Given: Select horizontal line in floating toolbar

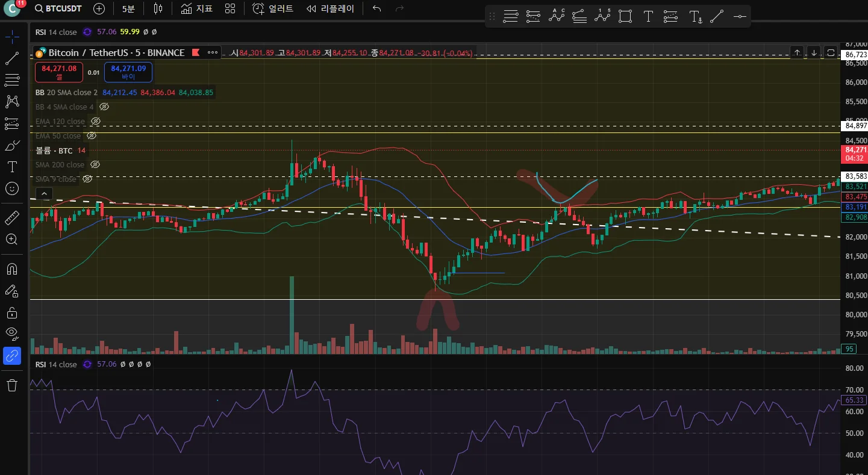Looking at the screenshot, I should [739, 17].
